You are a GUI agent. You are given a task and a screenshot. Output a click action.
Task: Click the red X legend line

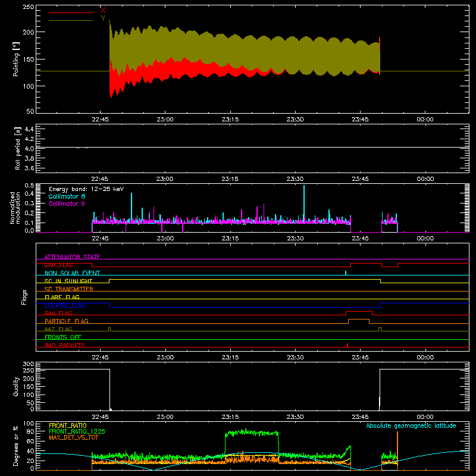(71, 12)
